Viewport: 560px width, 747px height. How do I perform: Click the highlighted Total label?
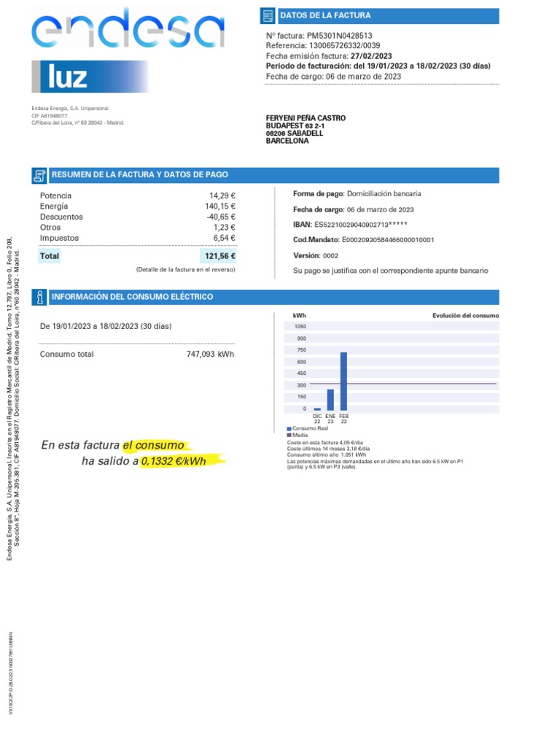(50, 256)
